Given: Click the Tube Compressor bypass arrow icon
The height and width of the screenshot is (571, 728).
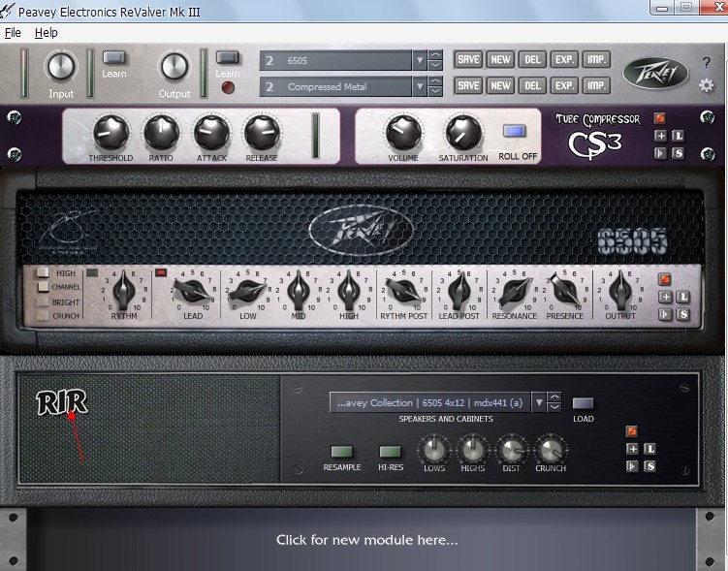Looking at the screenshot, I should coord(660,153).
